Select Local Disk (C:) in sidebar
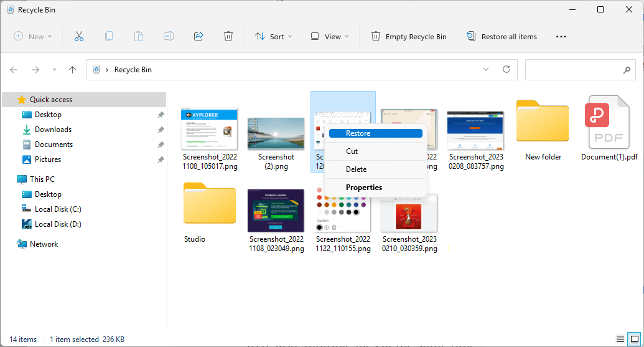644x347 pixels. (58, 209)
